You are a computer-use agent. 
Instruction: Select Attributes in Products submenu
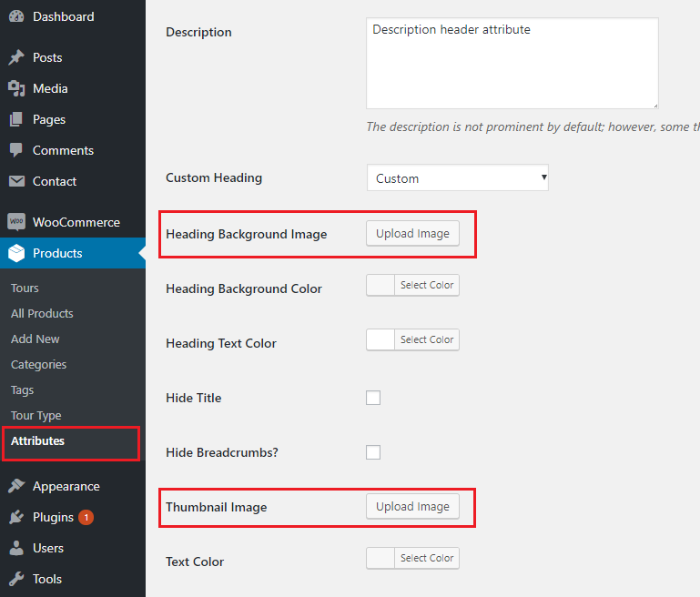[37, 440]
